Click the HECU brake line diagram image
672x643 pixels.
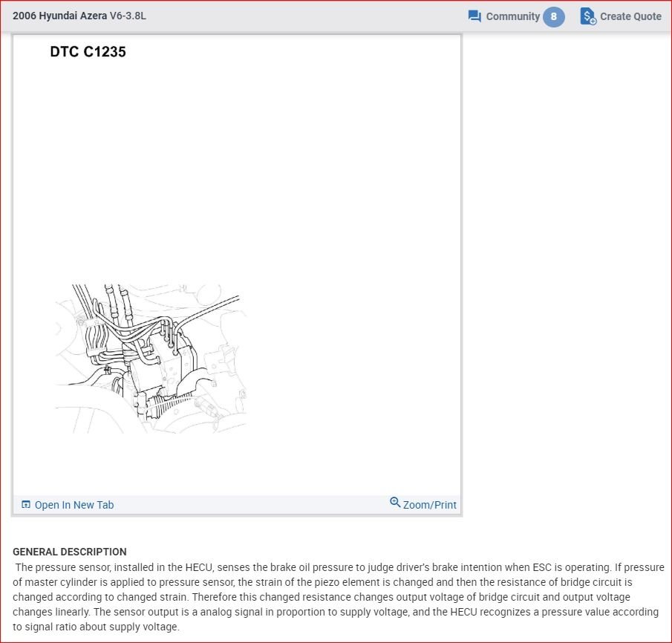(151, 359)
